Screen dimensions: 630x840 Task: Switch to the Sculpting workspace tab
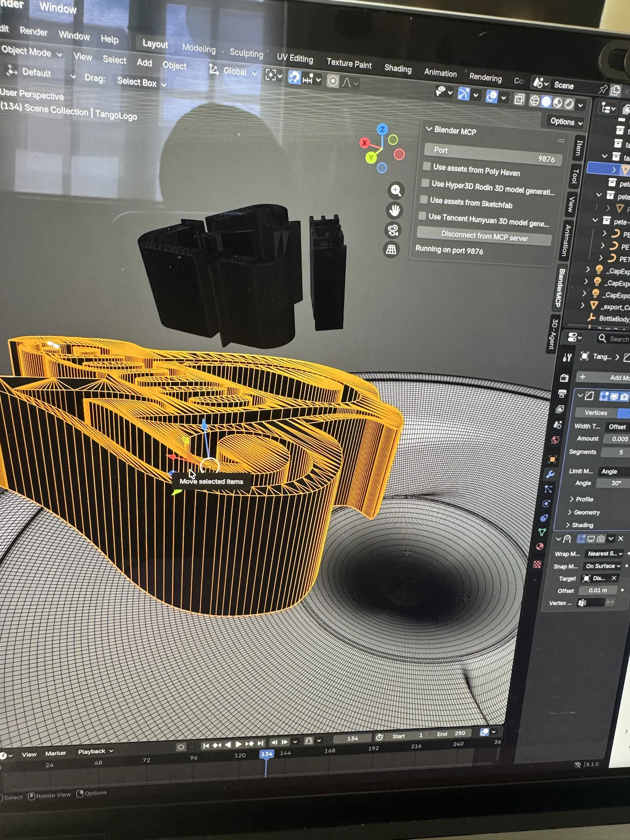pyautogui.click(x=246, y=53)
